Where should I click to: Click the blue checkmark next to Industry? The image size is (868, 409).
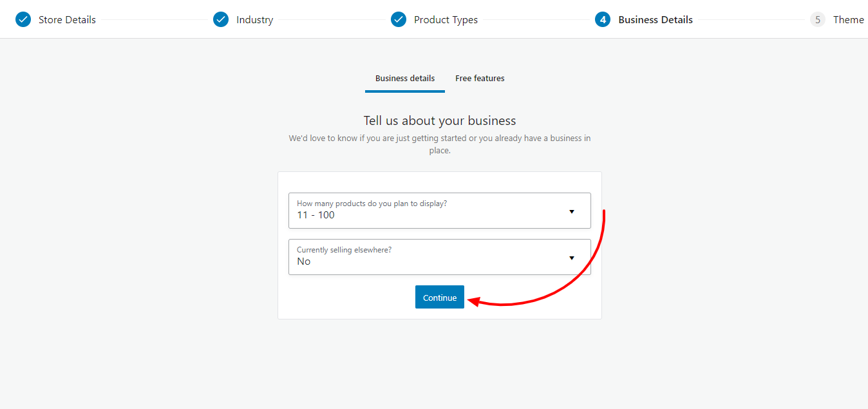tap(221, 19)
